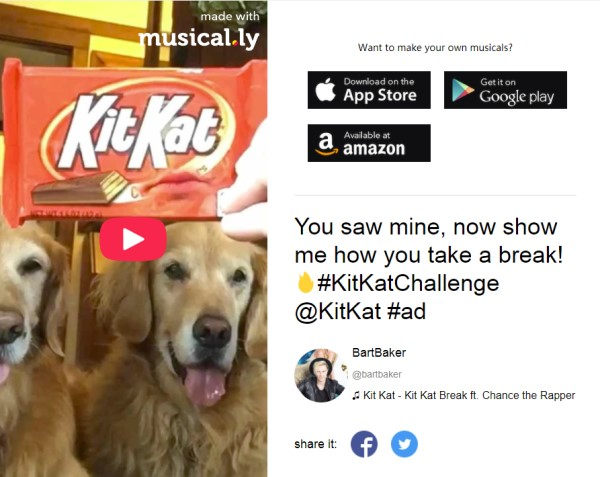Click the @KitKat mention
This screenshot has width=600, height=477.
tap(338, 311)
